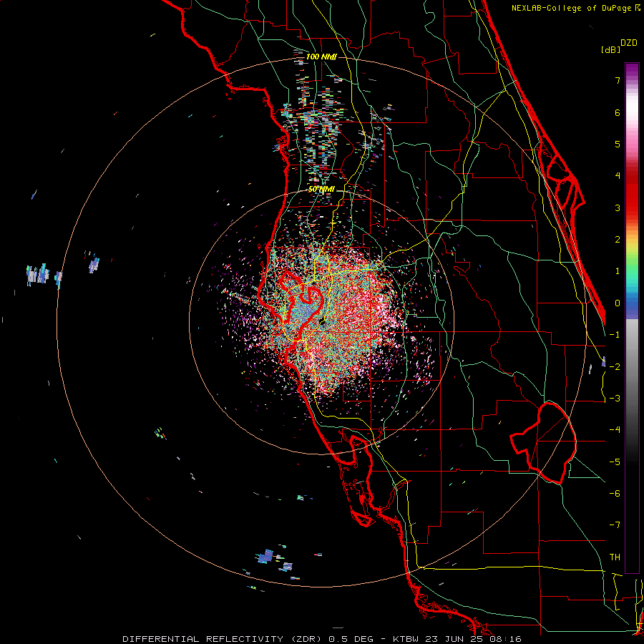
Task: Click the 2 value on ZDR scale
Action: click(618, 240)
